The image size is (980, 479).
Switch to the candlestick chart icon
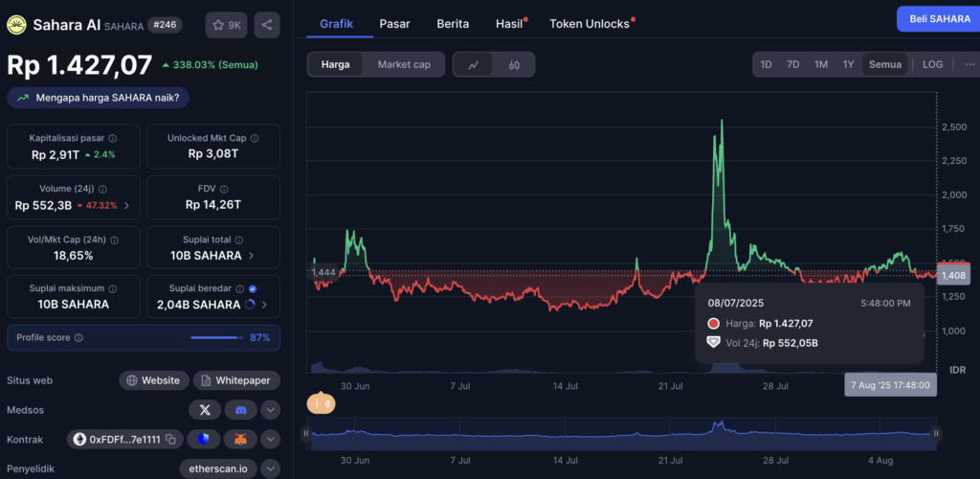point(514,64)
